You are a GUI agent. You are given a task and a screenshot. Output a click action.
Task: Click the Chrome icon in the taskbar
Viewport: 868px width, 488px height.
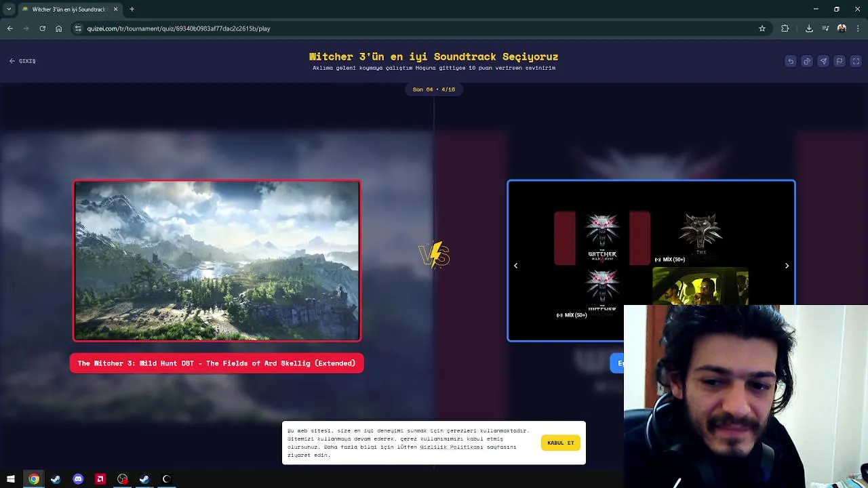33,479
